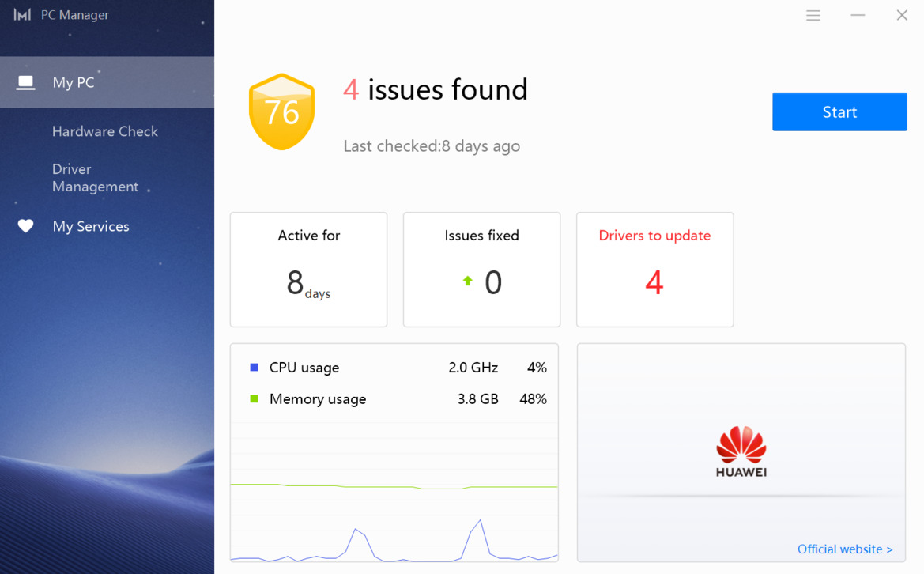The width and height of the screenshot is (924, 574).
Task: Click the laptop icon beside My PC
Action: [25, 82]
